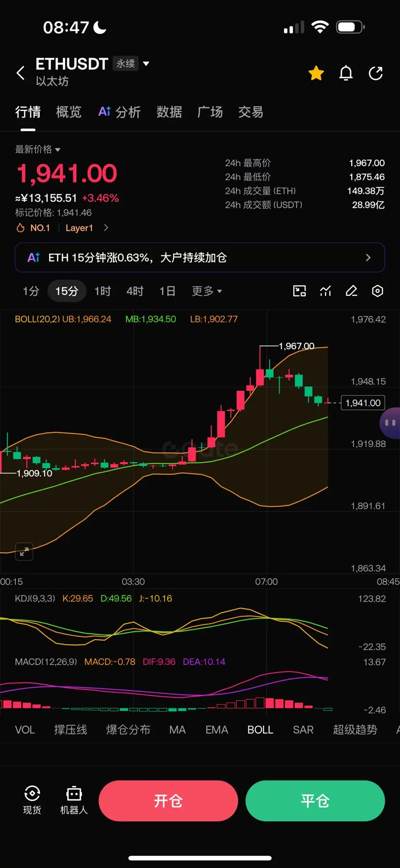Switch to 概览 tab
Viewport: 400px width, 868px height.
(x=69, y=112)
